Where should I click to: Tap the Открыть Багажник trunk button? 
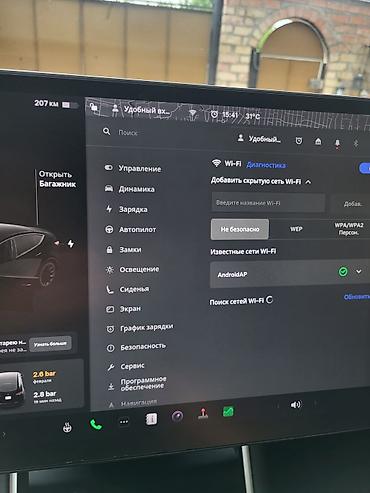pos(57,179)
